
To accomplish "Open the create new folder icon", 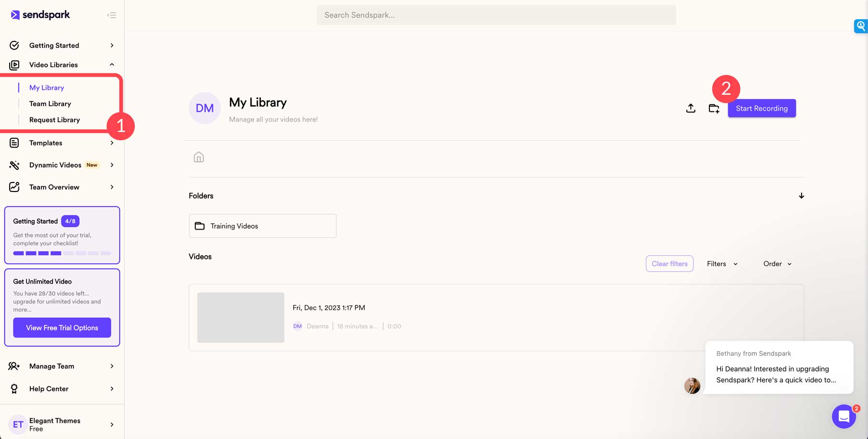I will click(x=714, y=108).
